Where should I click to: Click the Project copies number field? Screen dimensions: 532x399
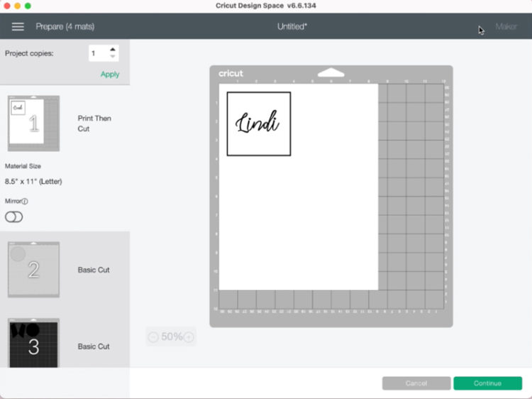point(98,53)
